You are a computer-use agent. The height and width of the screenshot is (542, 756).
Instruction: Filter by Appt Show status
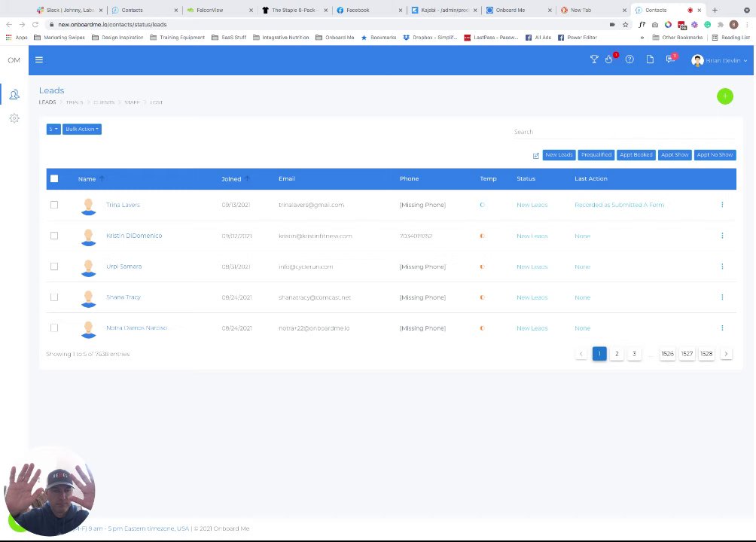[675, 155]
